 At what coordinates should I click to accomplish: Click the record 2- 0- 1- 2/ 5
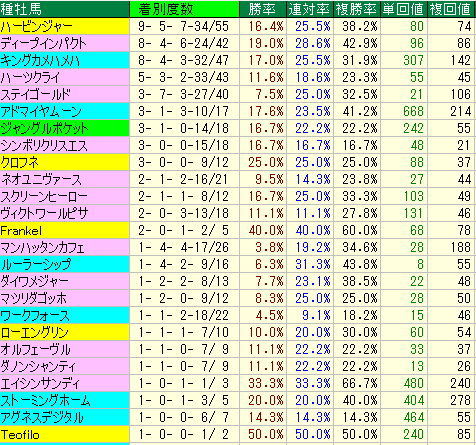click(x=184, y=231)
